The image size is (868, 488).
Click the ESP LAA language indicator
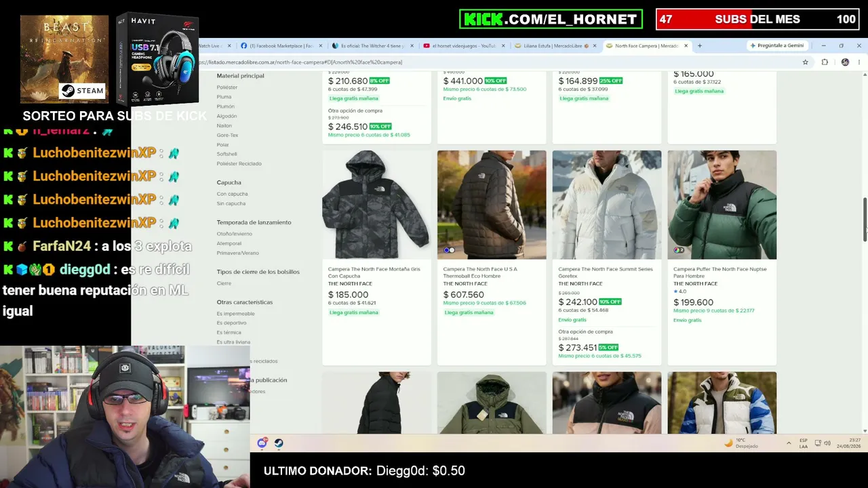tap(804, 443)
